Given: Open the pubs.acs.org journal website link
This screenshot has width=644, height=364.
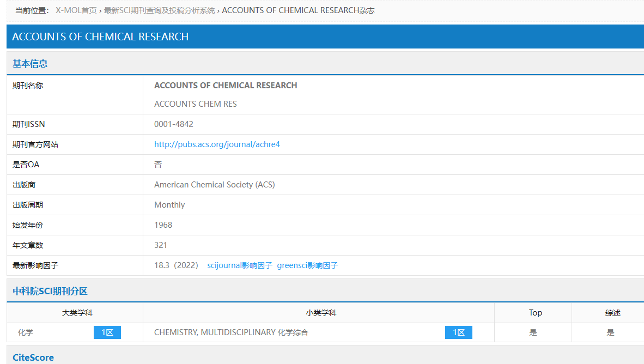Looking at the screenshot, I should click(217, 144).
